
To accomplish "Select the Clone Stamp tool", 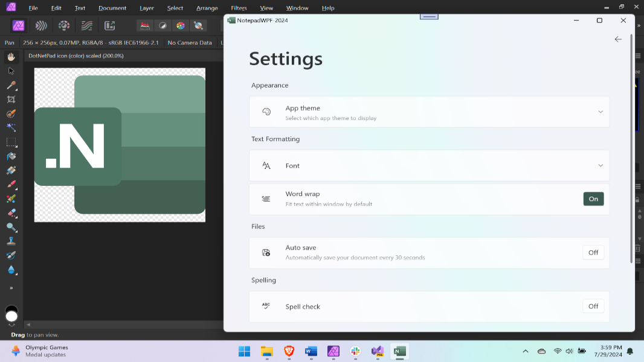I will point(10,241).
